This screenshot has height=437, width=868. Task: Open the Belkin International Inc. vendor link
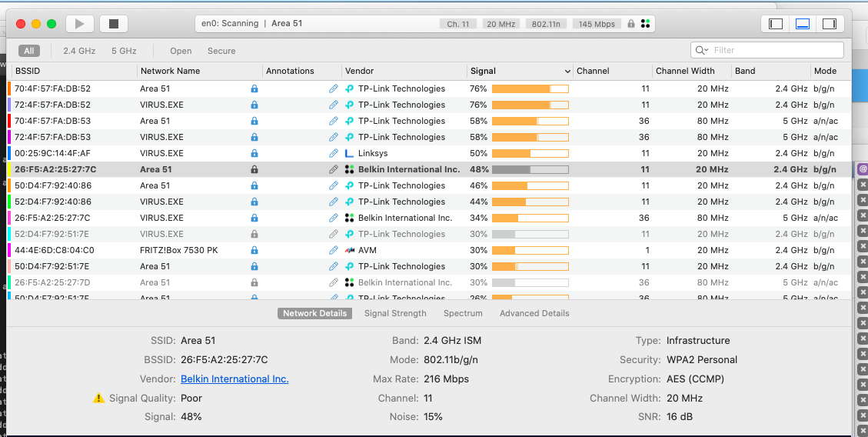pyautogui.click(x=234, y=379)
